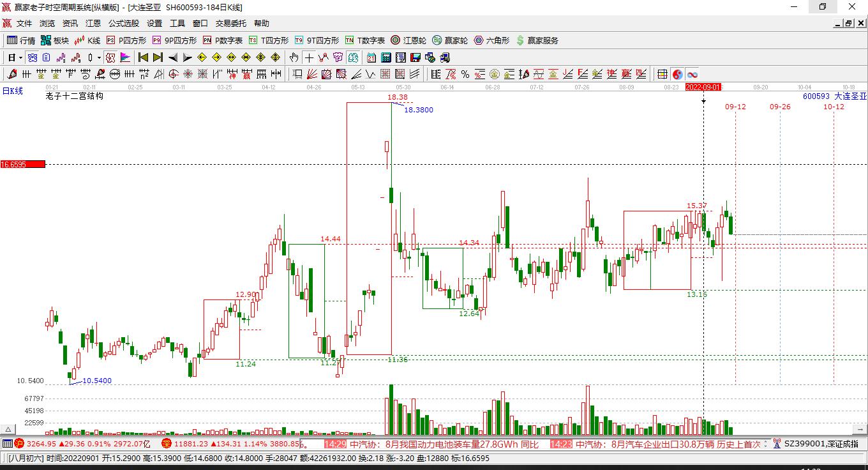Viewport: 868px width, 470px height.
Task: Open the 窗口 menu
Action: [200, 24]
